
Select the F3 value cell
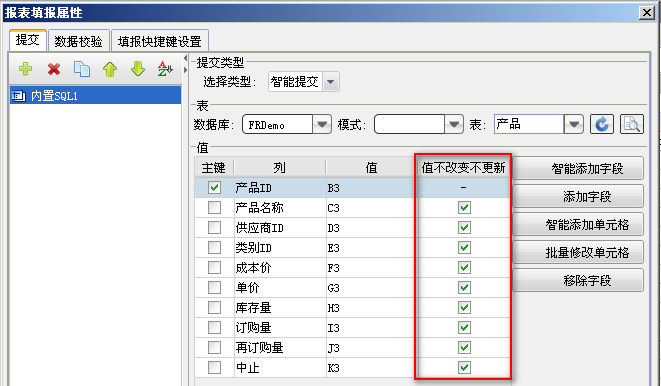pos(371,268)
